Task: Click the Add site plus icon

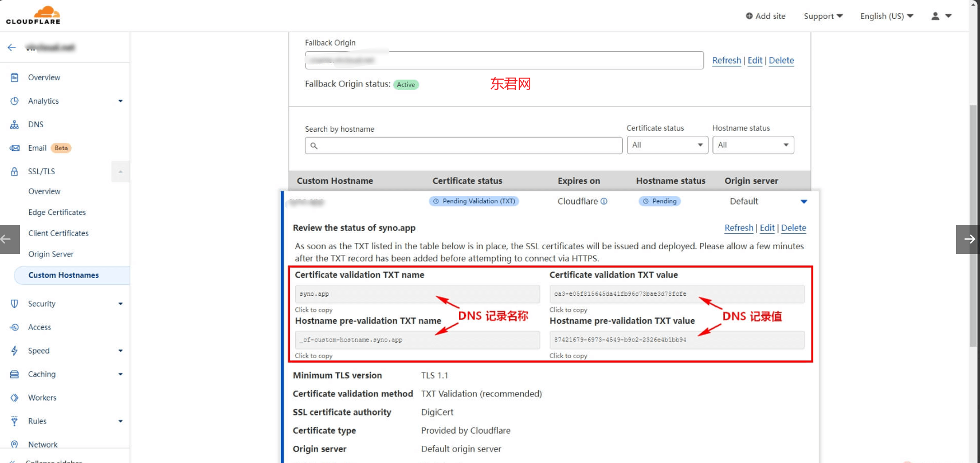Action: pos(749,16)
